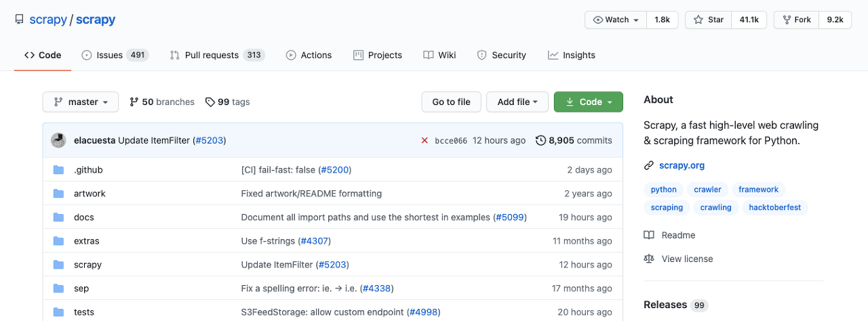Open the Security tab
This screenshot has height=321, width=868.
[x=501, y=55]
